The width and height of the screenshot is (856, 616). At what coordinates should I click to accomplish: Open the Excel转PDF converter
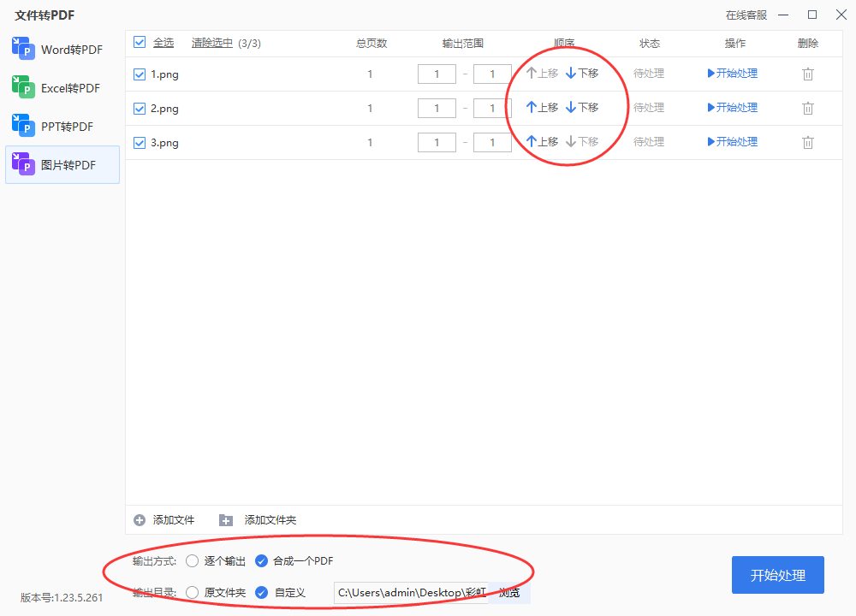(62, 88)
